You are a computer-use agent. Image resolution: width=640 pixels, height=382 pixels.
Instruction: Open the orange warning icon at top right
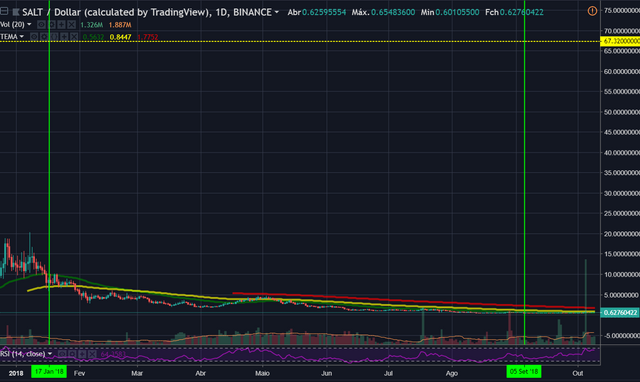coord(592,11)
